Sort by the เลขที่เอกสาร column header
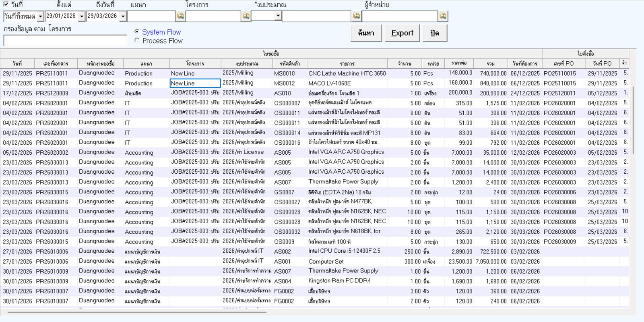This screenshot has height=322, width=644. tap(56, 64)
